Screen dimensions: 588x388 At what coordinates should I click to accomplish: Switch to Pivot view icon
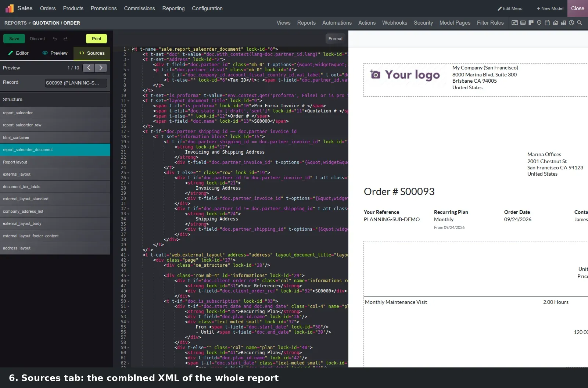(563, 23)
